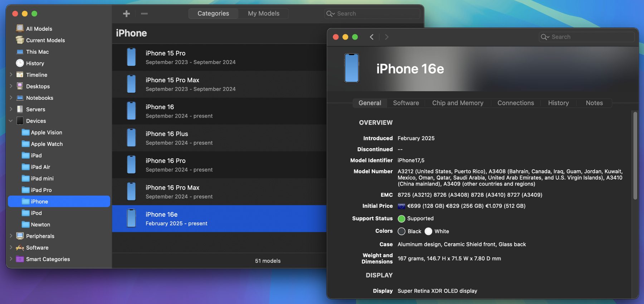Switch to Categories view
Screen dimensions: 644x304
click(213, 14)
